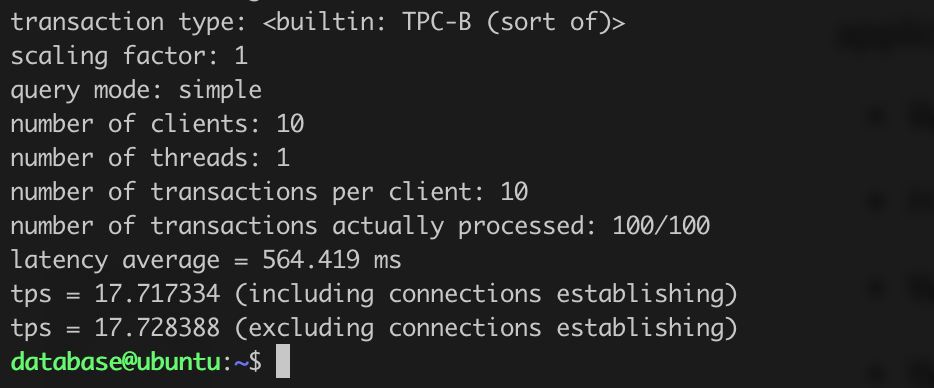Screen dimensions: 934x388
Task: Click the value 10 after number of clients
Action: point(290,124)
